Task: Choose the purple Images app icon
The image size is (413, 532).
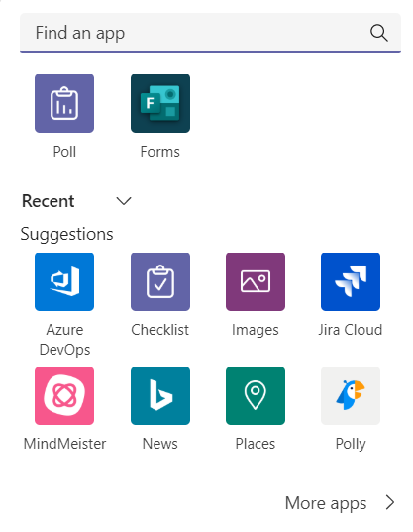Action: 256,281
